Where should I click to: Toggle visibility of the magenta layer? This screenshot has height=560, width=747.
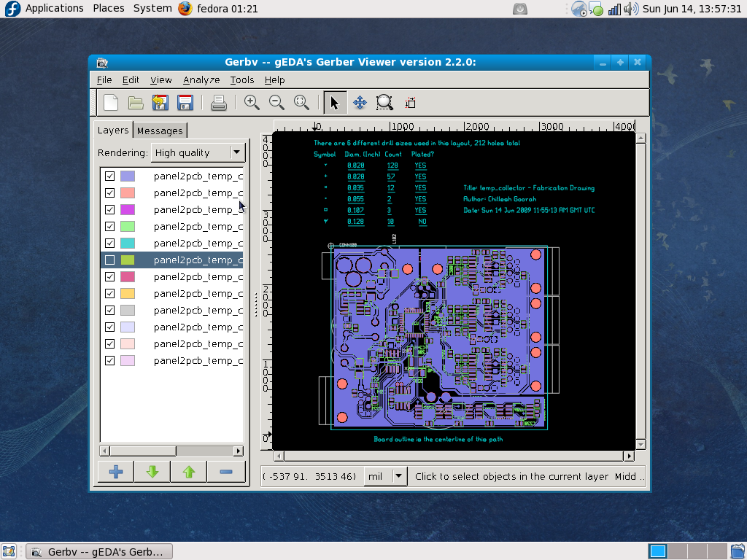pos(109,209)
